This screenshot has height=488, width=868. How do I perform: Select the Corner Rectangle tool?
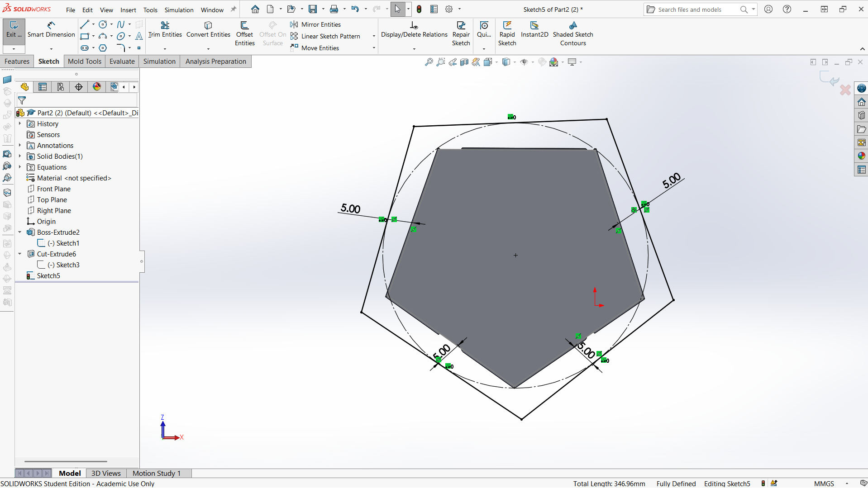tap(85, 36)
